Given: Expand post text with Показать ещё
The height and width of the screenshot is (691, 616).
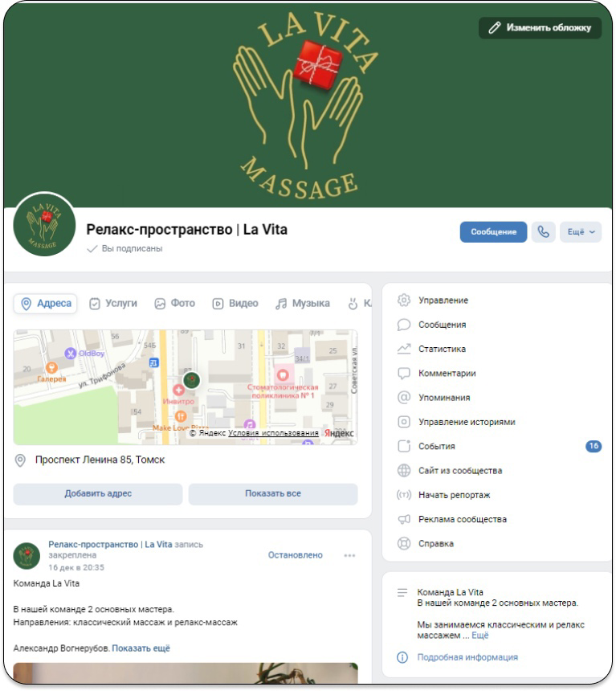Looking at the screenshot, I should [x=141, y=648].
